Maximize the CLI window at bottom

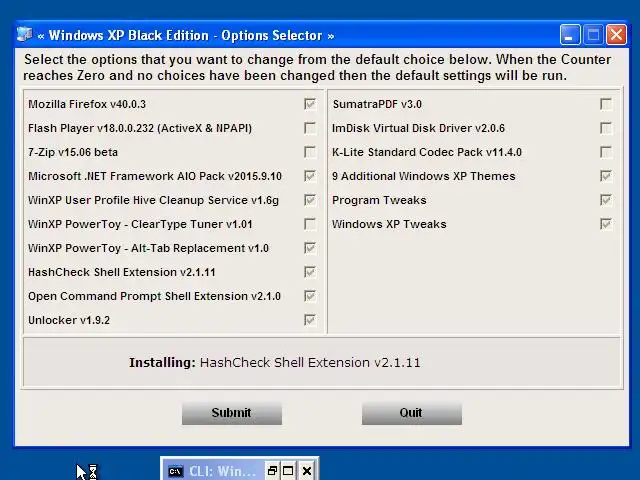coord(288,471)
